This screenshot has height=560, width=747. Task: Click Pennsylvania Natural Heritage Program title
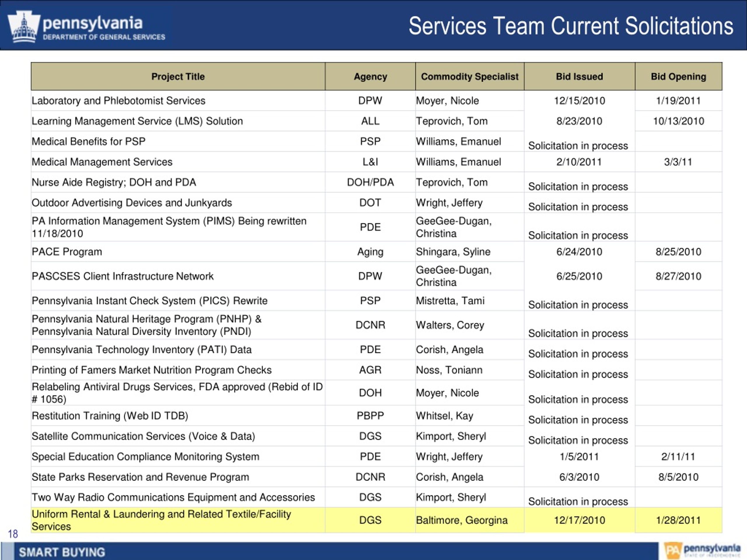click(x=146, y=325)
